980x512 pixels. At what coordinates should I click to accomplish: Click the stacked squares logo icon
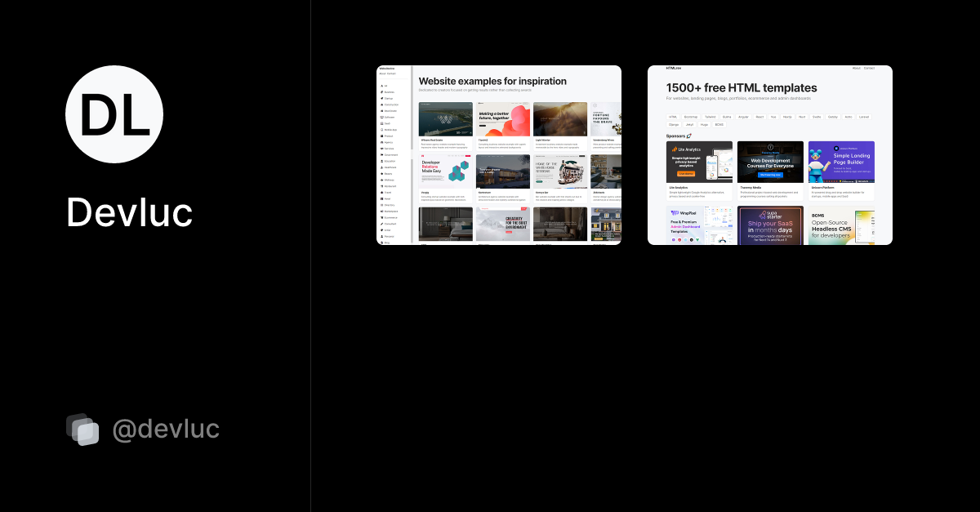[x=82, y=430]
